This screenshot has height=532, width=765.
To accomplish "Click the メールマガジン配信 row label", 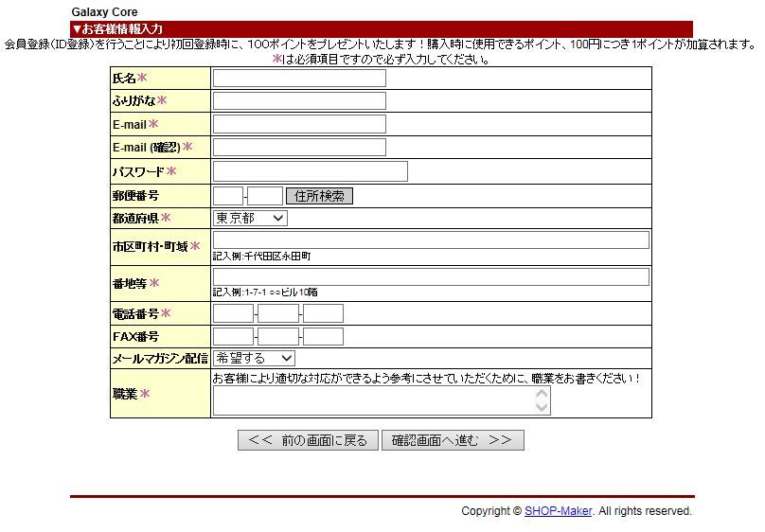I will (x=160, y=359).
